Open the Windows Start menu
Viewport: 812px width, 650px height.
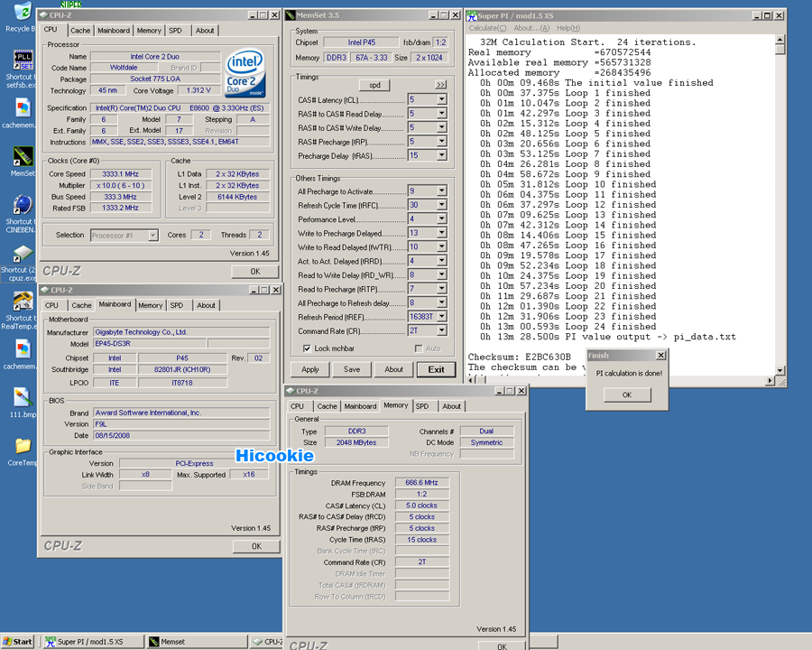(x=17, y=642)
